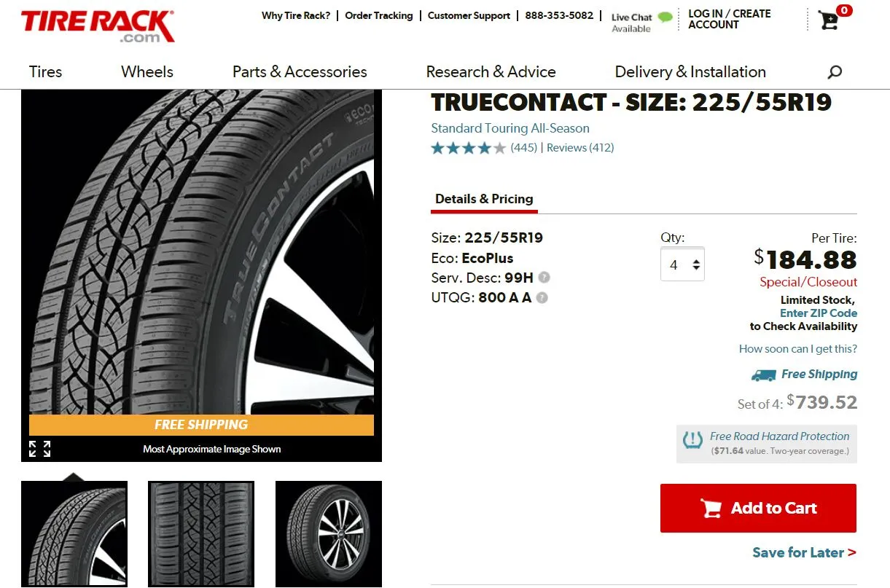Select the tread pattern thumbnail
Image resolution: width=890 pixels, height=588 pixels.
pyautogui.click(x=201, y=533)
